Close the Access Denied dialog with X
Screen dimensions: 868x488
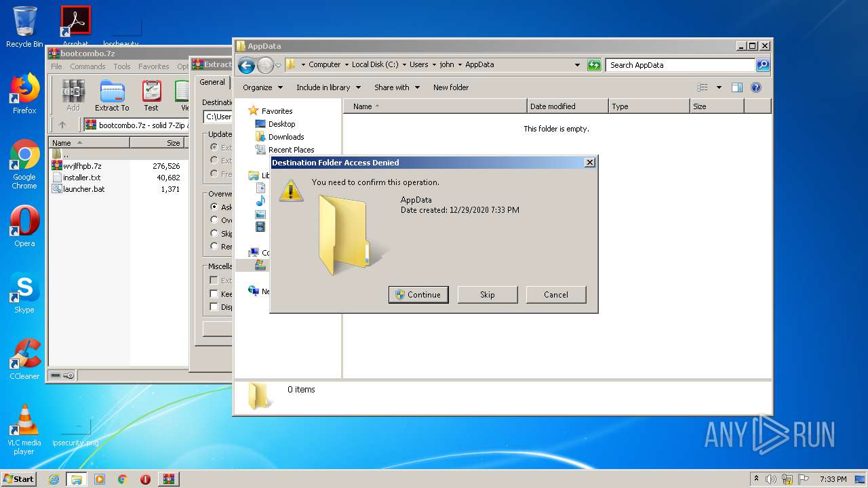tap(589, 163)
